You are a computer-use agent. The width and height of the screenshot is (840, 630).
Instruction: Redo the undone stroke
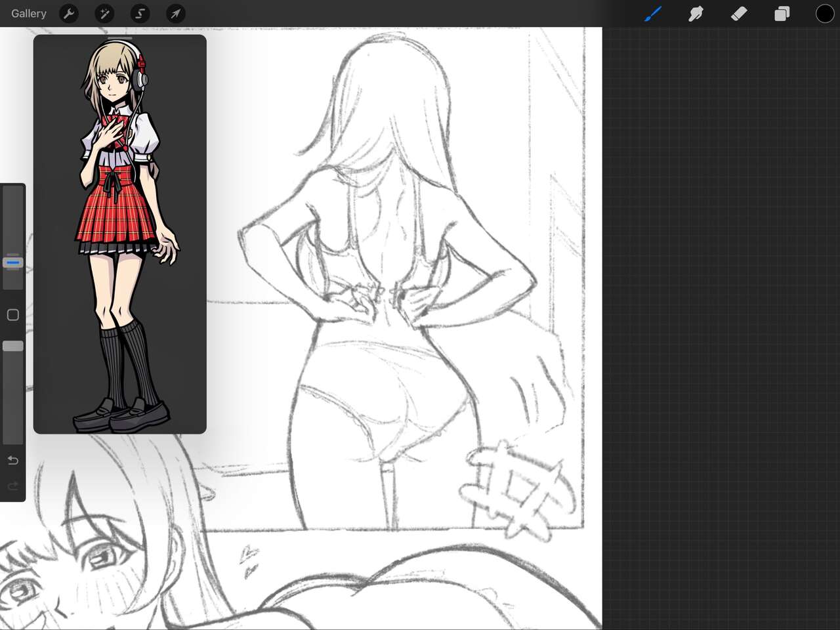tap(12, 486)
